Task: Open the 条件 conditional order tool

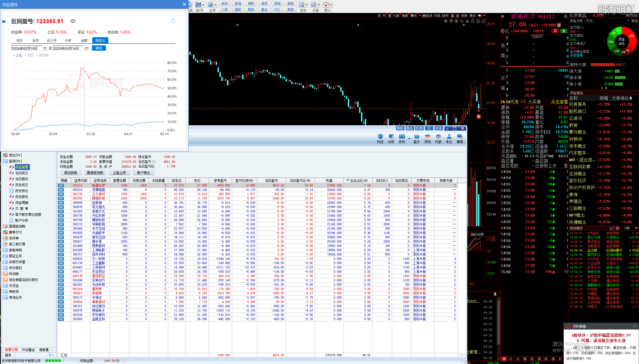Action: tap(402, 139)
